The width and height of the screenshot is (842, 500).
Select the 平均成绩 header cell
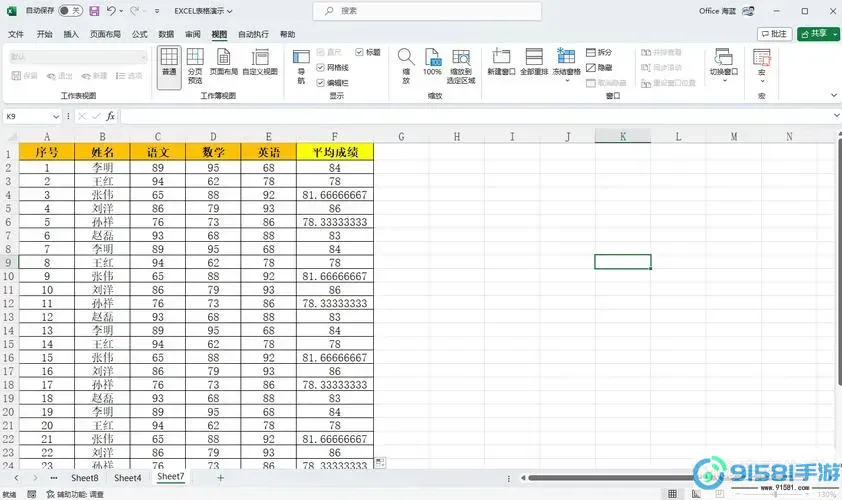(335, 152)
